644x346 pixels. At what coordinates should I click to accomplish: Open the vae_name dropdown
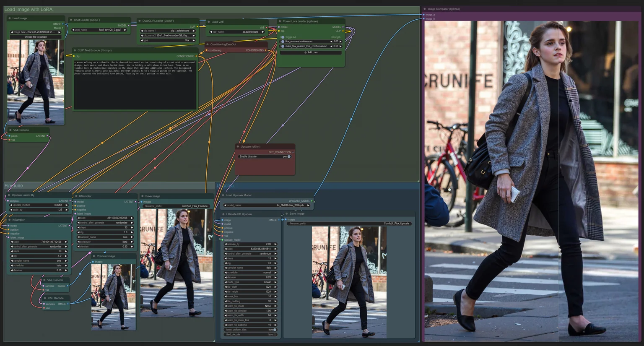point(238,32)
